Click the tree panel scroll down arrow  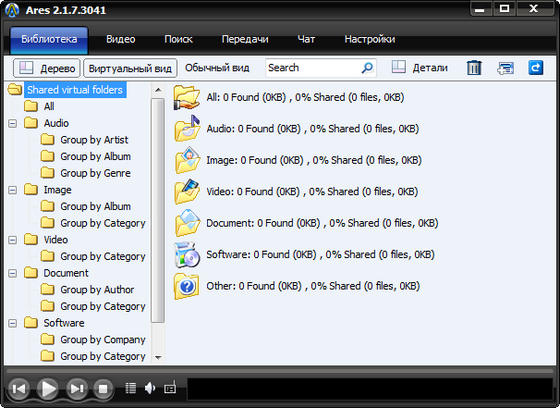[158, 357]
